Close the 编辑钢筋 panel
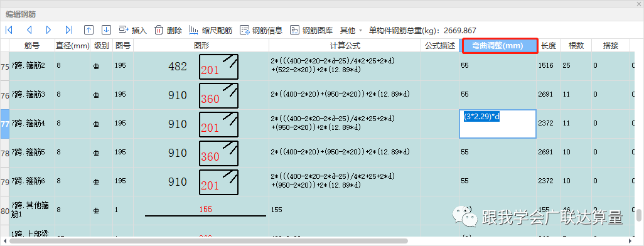The width and height of the screenshot is (644, 246). 638,4
